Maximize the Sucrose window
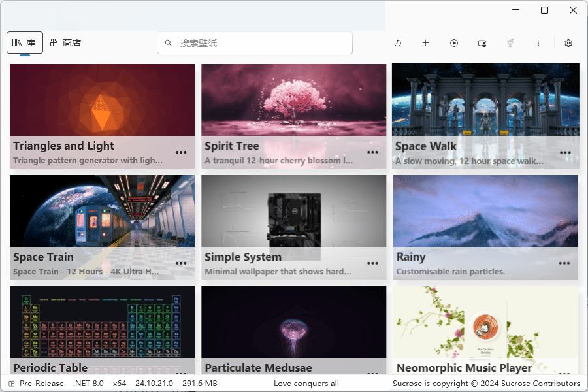This screenshot has width=588, height=392. 544,10
